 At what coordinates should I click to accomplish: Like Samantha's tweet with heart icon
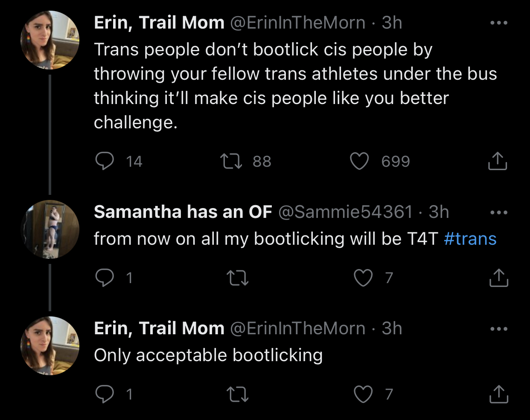coord(363,278)
